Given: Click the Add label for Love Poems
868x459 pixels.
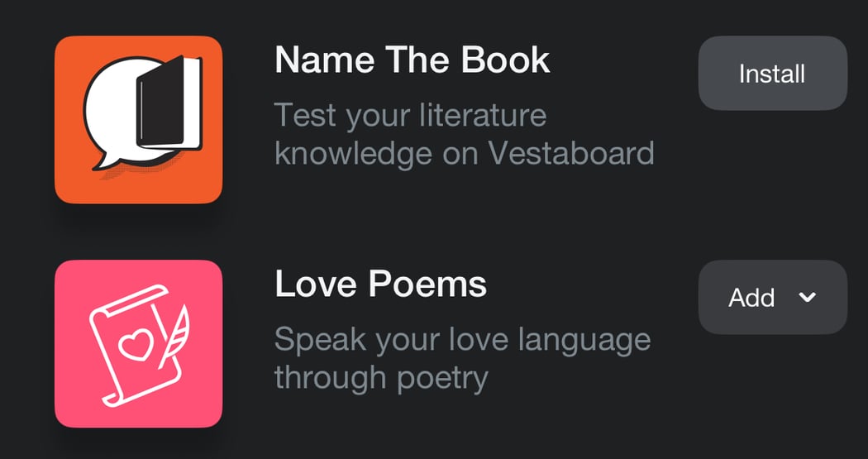Looking at the screenshot, I should click(x=751, y=298).
